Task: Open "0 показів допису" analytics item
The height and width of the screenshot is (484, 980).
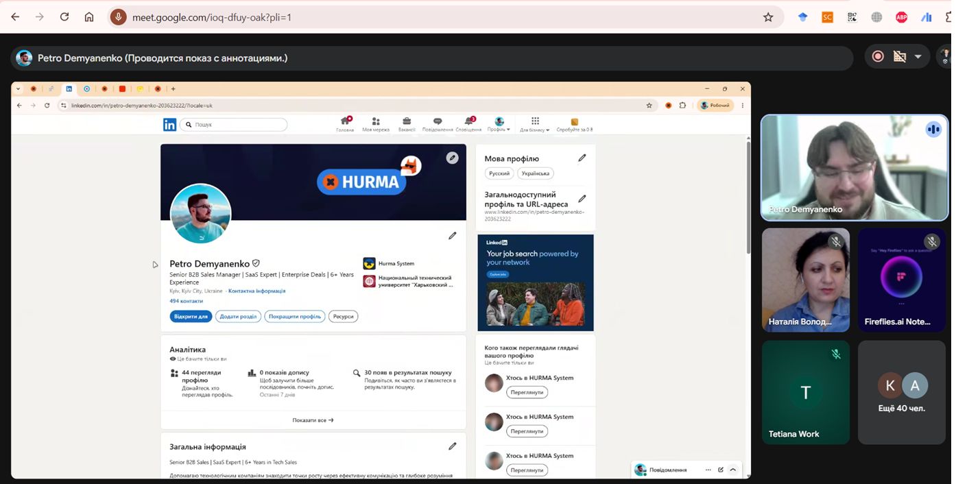Action: tap(291, 383)
